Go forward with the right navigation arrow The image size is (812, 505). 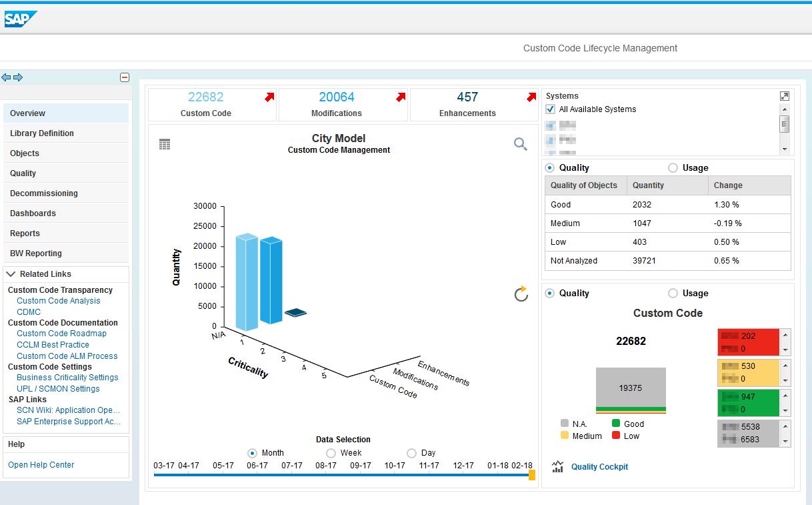[x=18, y=77]
